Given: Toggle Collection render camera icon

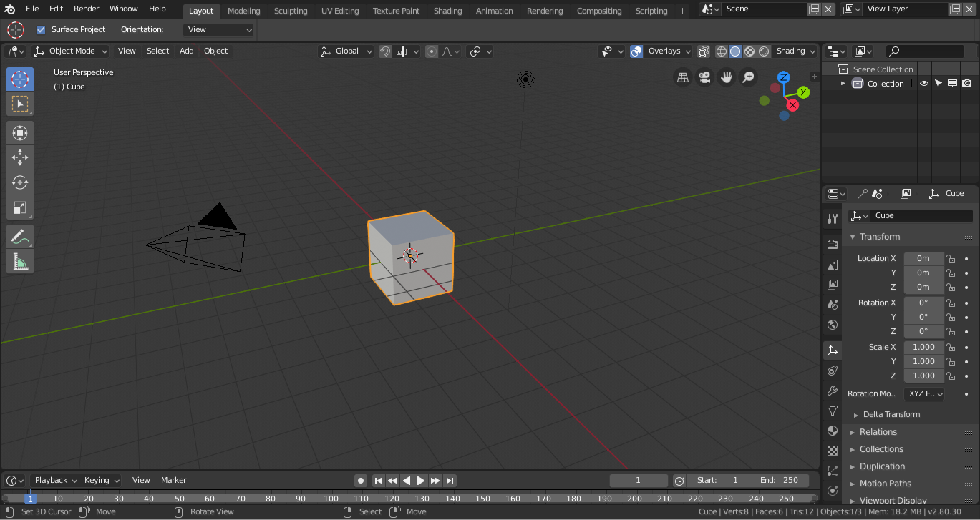Looking at the screenshot, I should tap(967, 84).
